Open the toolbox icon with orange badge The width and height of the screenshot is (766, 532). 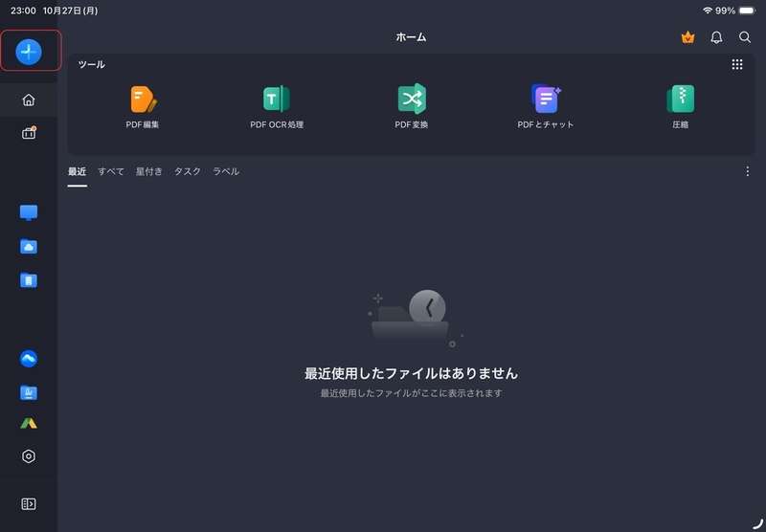tap(29, 133)
